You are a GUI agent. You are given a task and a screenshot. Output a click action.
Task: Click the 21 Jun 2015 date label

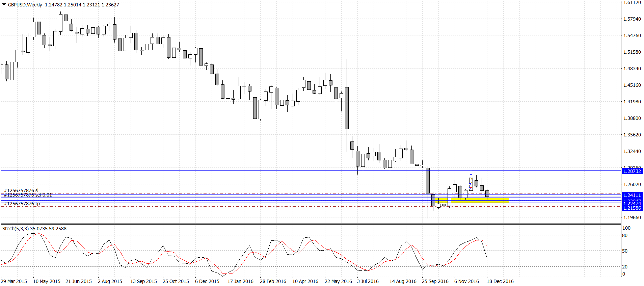tap(79, 281)
